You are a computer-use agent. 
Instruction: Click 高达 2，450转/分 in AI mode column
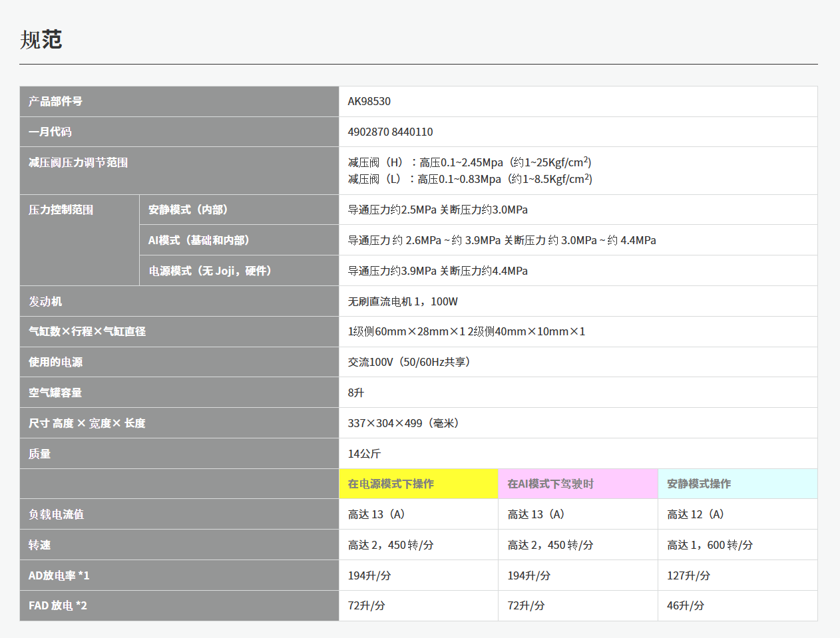tap(550, 545)
